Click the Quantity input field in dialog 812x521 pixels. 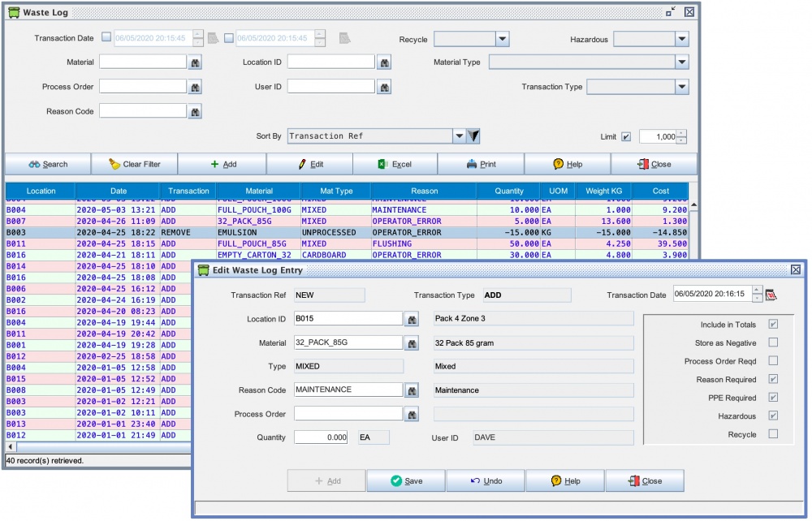[x=321, y=437]
